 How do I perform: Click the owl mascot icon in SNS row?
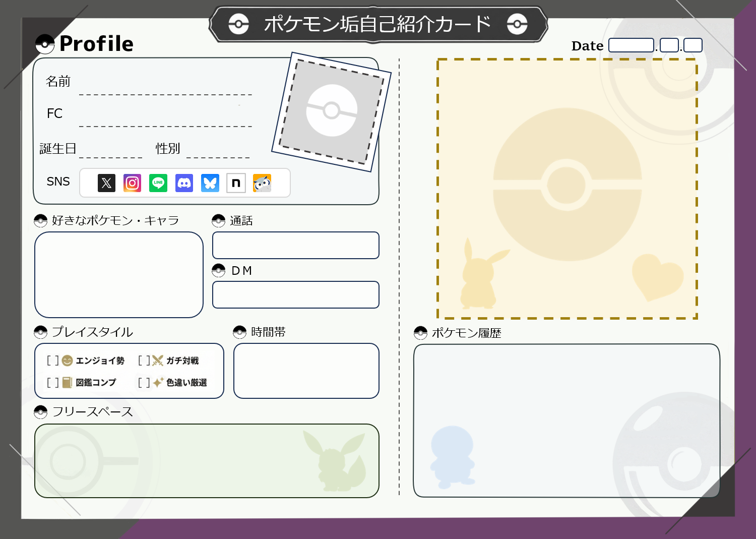click(x=262, y=183)
